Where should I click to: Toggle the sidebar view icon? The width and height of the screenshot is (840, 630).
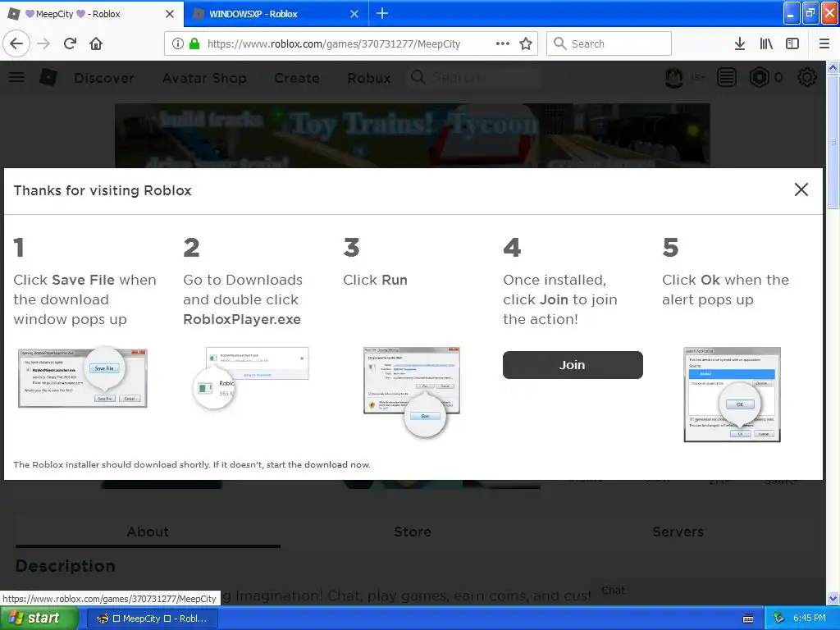click(x=792, y=43)
